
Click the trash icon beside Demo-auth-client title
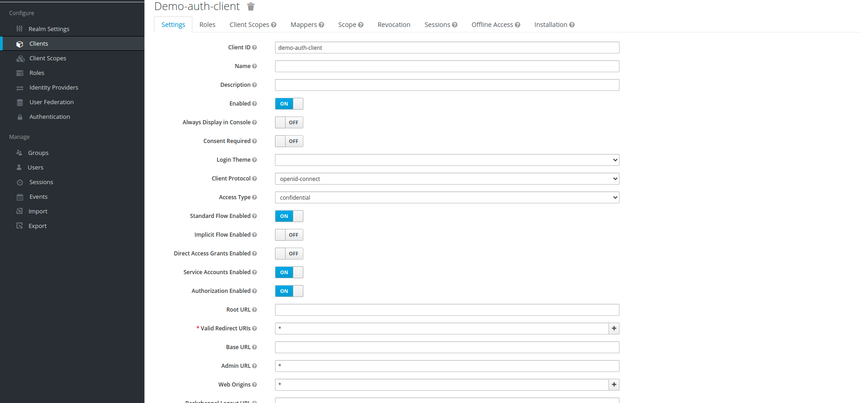pyautogui.click(x=251, y=6)
